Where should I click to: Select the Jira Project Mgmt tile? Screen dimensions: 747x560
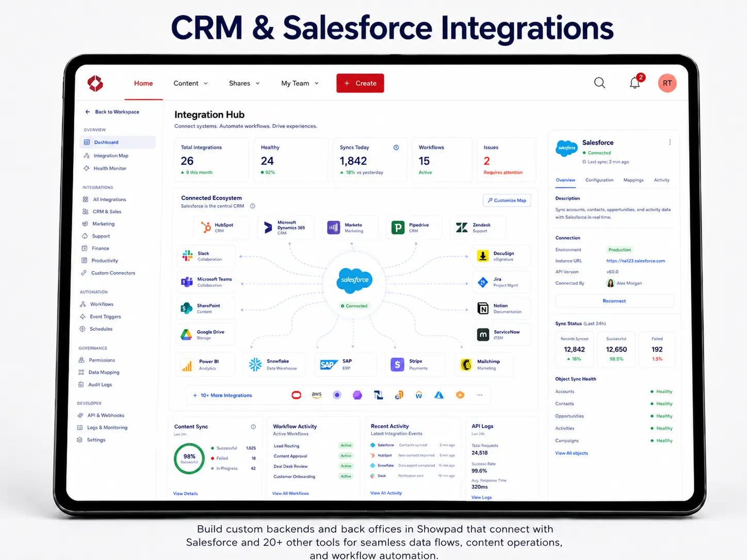(x=501, y=282)
